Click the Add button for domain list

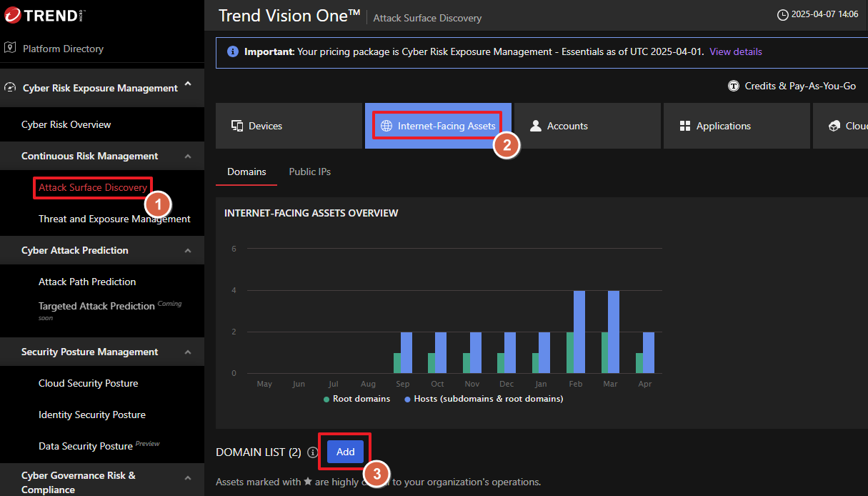[345, 452]
